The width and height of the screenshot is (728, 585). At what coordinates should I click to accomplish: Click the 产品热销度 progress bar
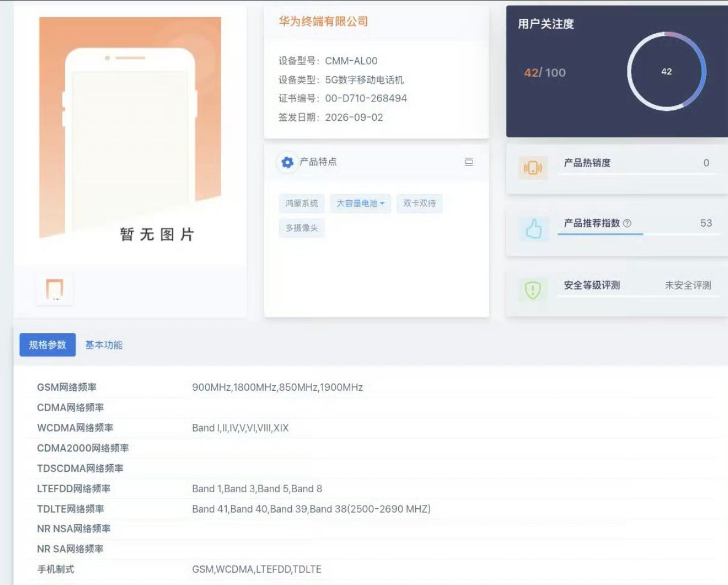639,174
